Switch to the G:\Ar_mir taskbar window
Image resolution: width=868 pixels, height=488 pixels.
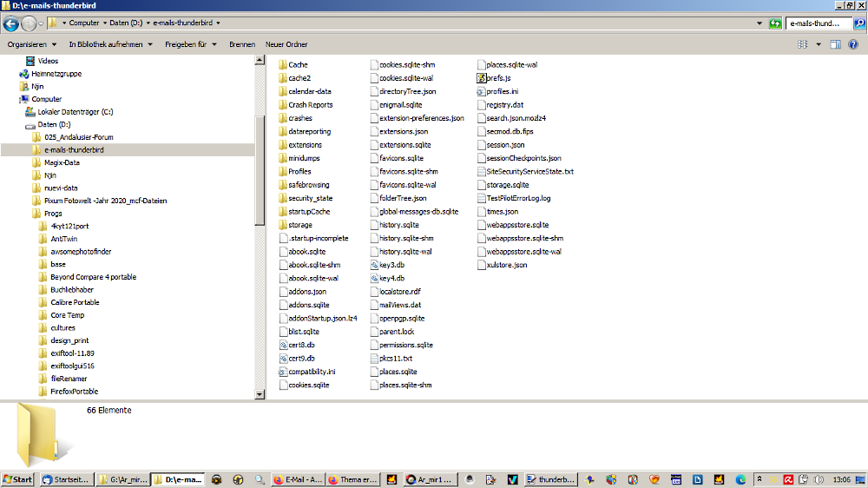coord(123,479)
